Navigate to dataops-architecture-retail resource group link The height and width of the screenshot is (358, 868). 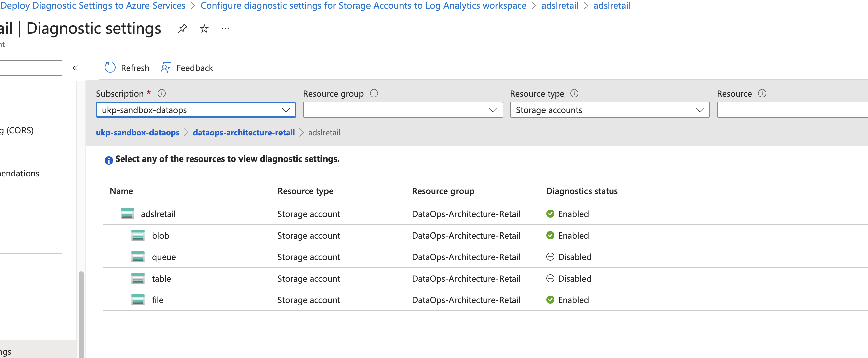click(243, 132)
